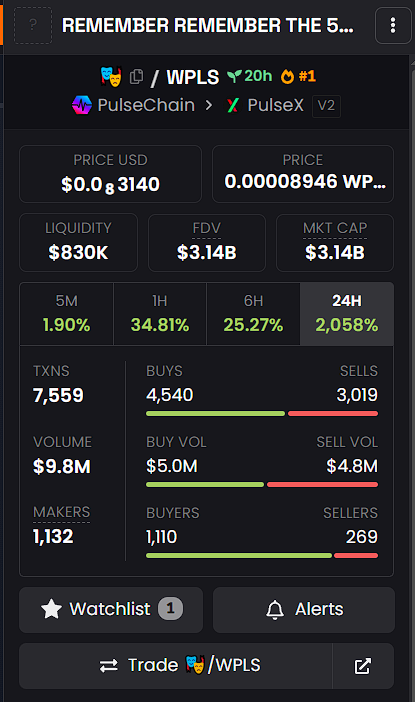Click the PulseChain logo icon
This screenshot has width=415, height=702.
coord(81,105)
